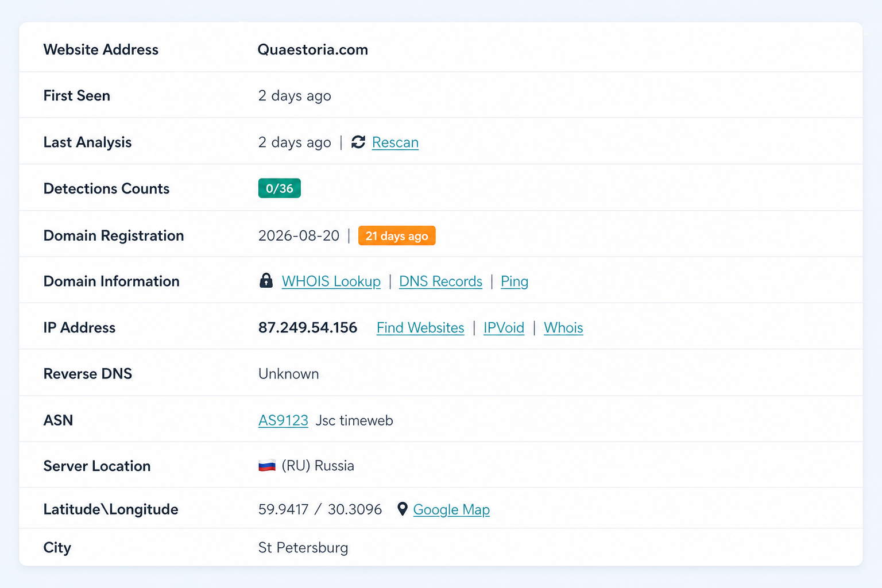Click the green 0/36 detections badge

click(x=280, y=188)
